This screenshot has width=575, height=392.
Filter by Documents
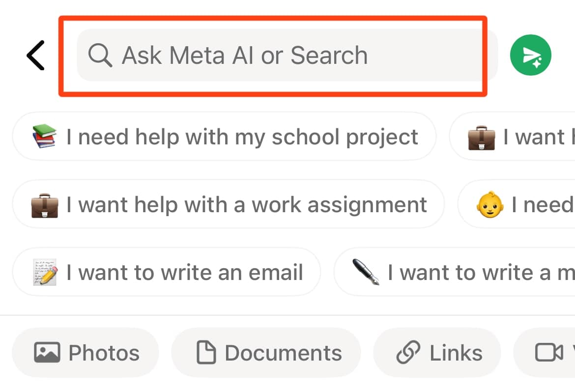point(266,353)
